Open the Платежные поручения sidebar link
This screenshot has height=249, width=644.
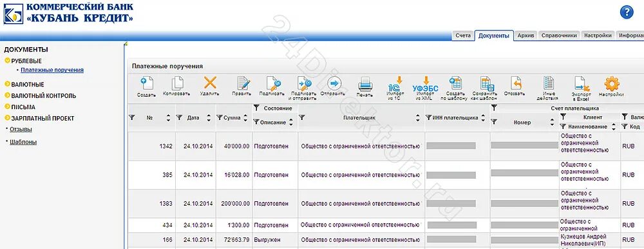point(52,70)
